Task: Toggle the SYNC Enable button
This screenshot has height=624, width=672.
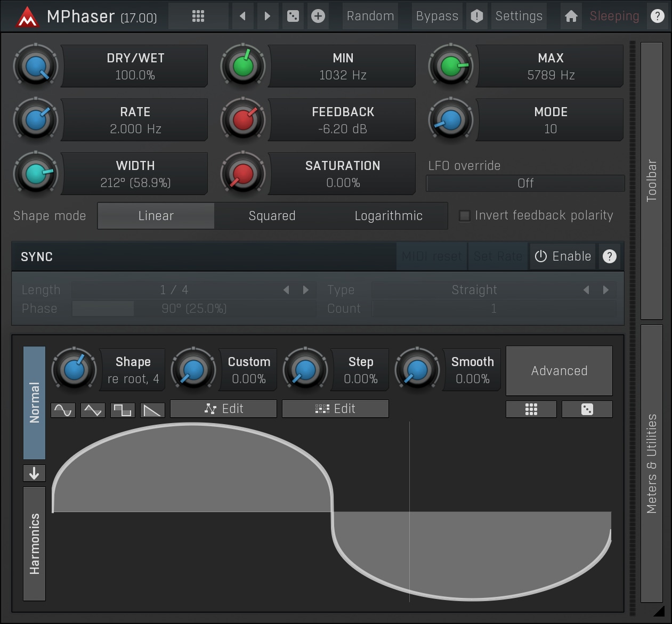Action: (x=563, y=256)
